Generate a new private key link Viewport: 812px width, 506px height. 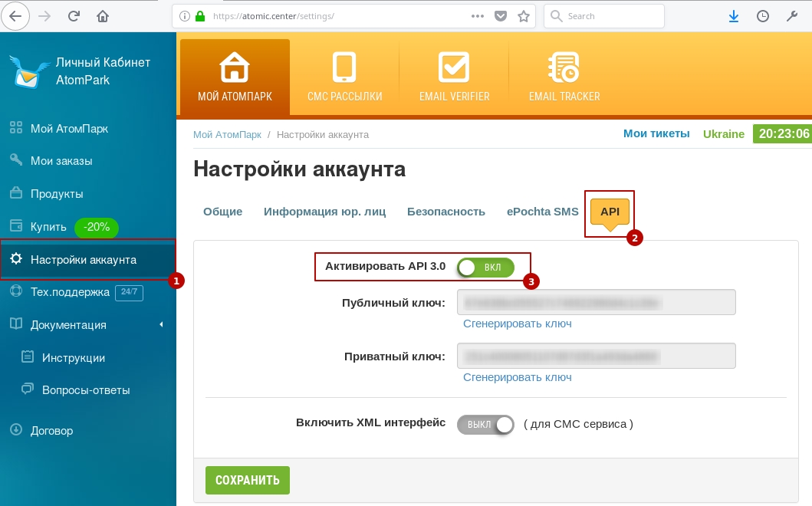pos(518,377)
